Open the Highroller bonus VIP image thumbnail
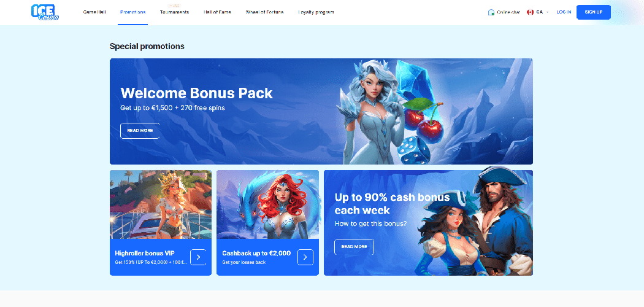Image resolution: width=644 pixels, height=307 pixels. (161, 204)
